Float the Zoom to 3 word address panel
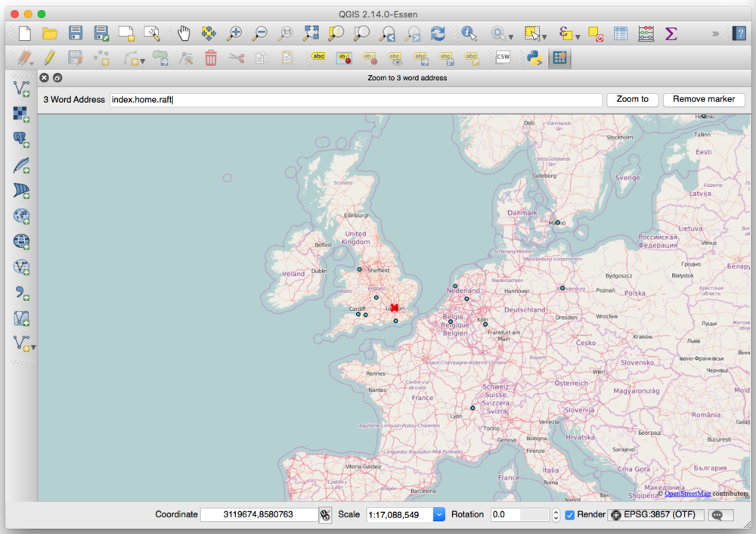Screen dimensions: 756x534 pyautogui.click(x=57, y=78)
